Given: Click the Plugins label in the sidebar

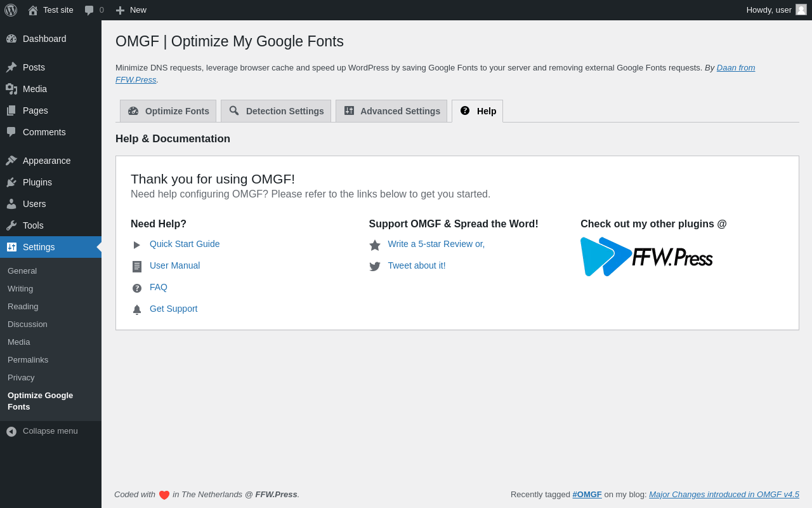Looking at the screenshot, I should tap(37, 182).
